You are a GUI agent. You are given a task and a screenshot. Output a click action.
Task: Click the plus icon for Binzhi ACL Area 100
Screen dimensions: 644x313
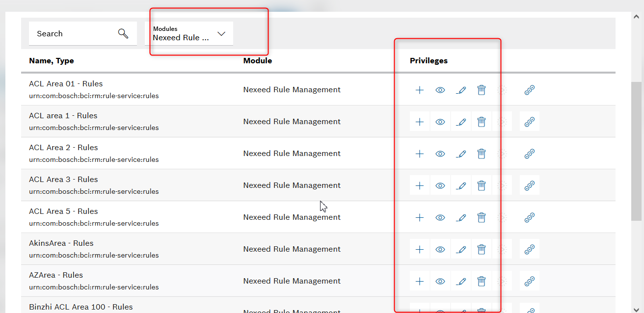tap(419, 309)
